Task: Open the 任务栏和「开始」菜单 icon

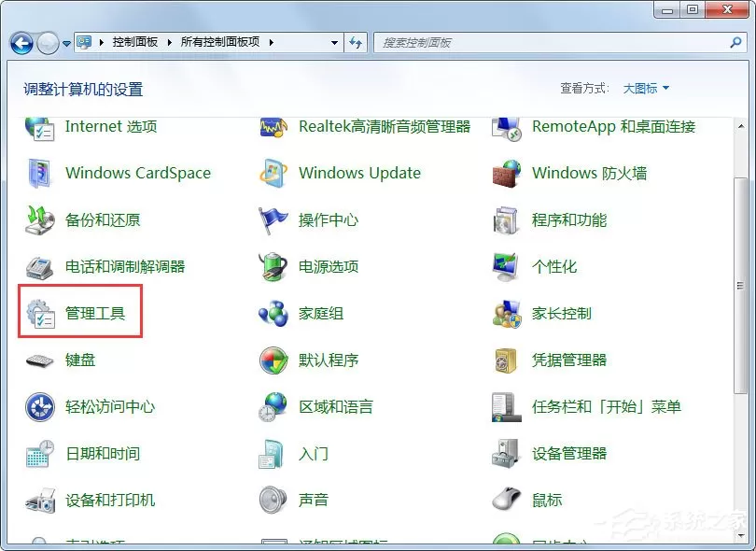Action: pos(506,407)
